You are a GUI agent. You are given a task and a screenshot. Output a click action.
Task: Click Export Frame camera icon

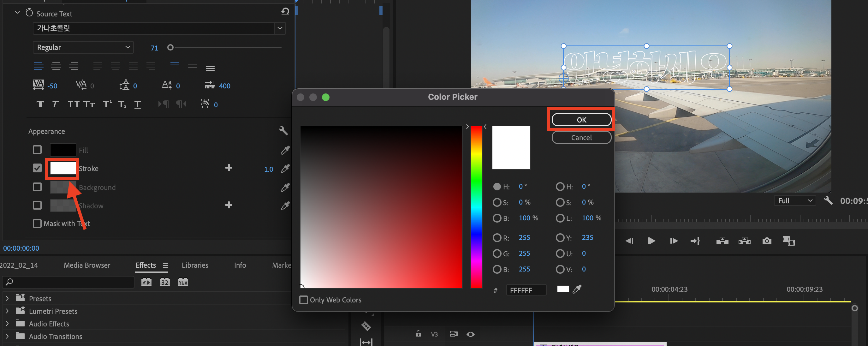(x=767, y=241)
